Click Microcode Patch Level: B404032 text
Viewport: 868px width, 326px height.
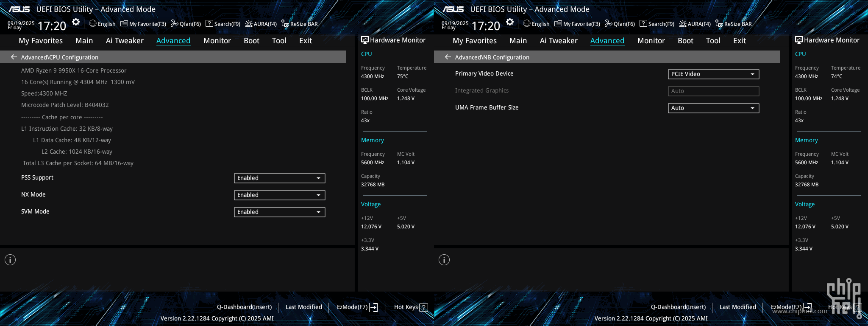pyautogui.click(x=65, y=105)
